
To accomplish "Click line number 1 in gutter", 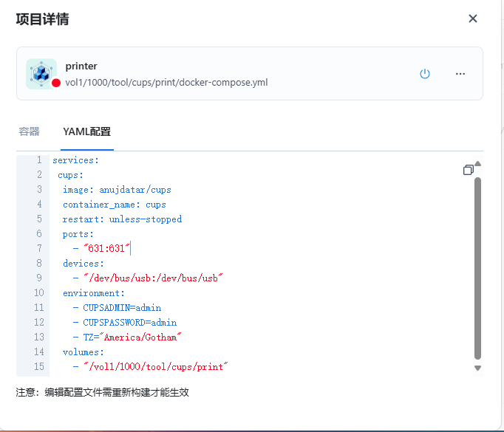I will click(39, 160).
